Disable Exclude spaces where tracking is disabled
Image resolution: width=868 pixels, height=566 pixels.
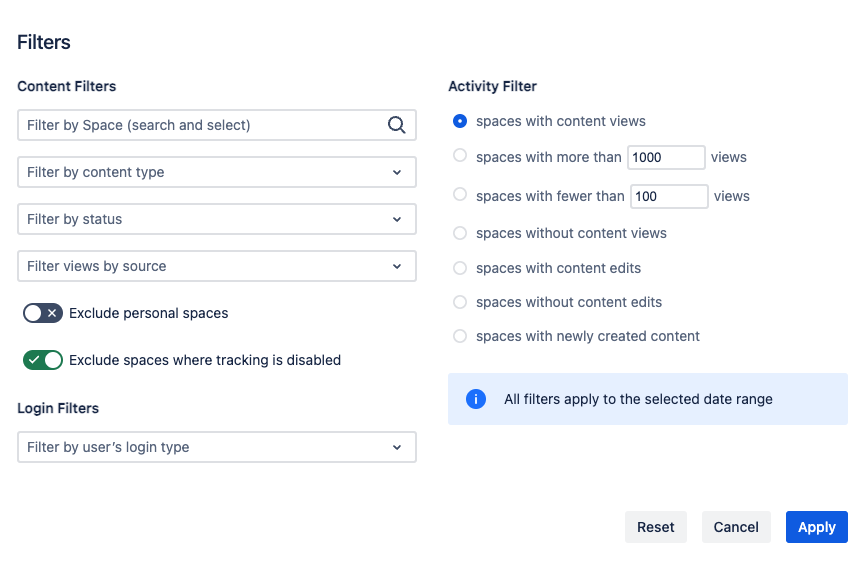pos(43,360)
